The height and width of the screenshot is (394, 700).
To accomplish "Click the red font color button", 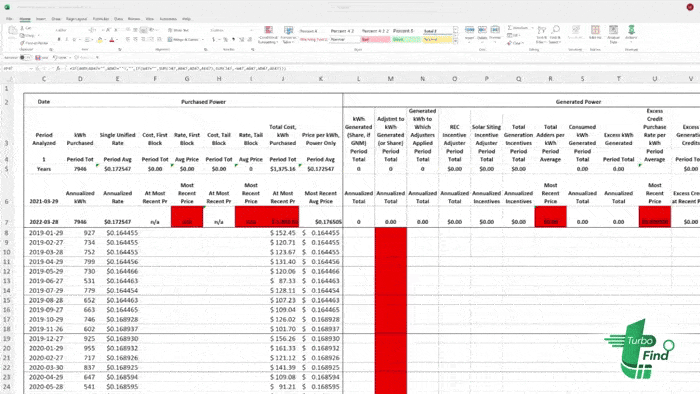I will [112, 39].
